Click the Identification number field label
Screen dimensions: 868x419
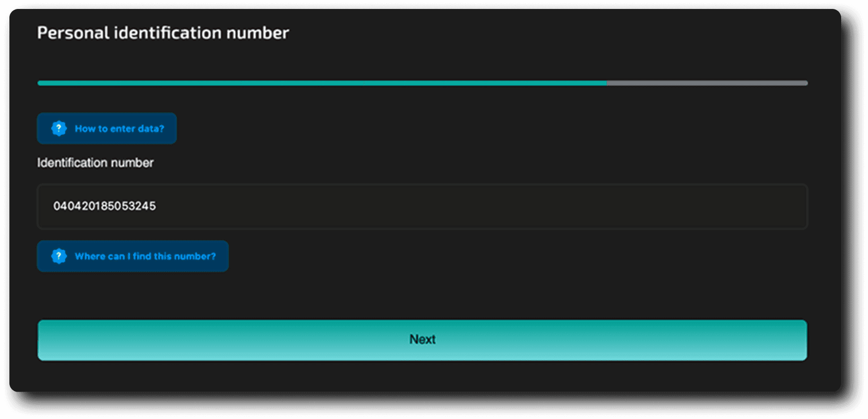click(95, 163)
